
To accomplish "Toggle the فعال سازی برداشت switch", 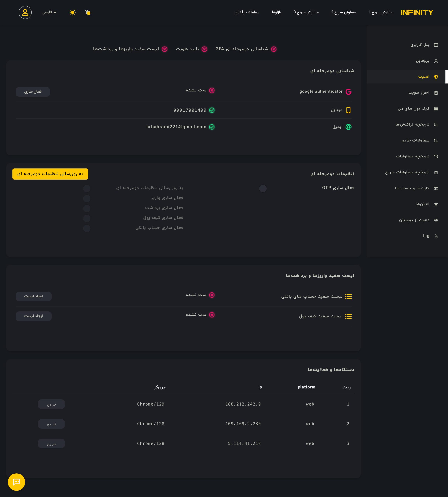I will (87, 208).
